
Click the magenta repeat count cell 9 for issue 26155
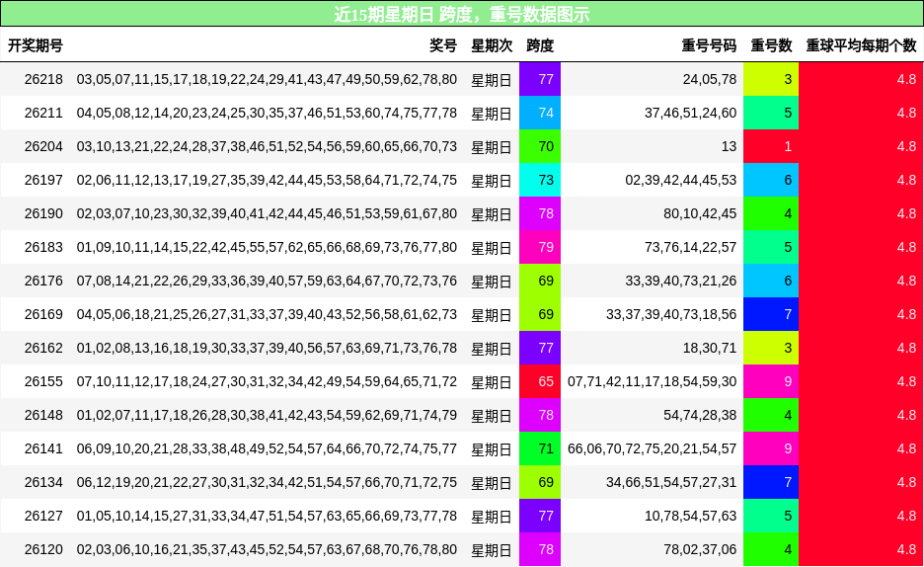(771, 382)
